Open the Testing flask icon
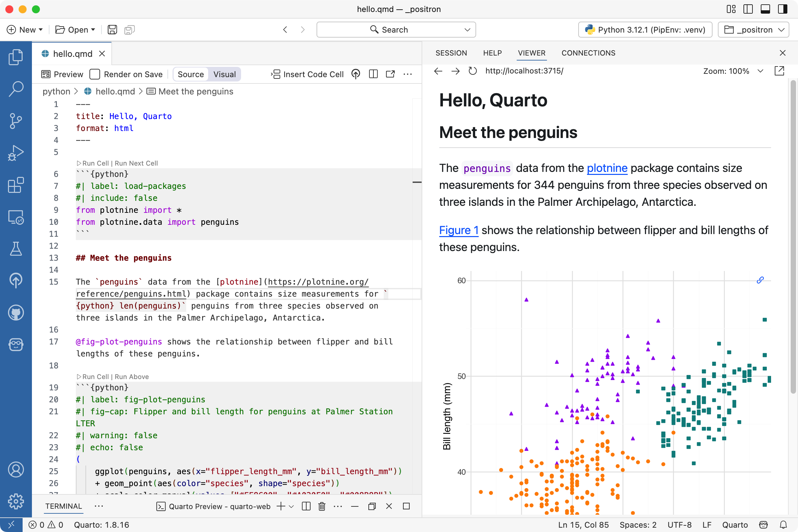 (16, 249)
